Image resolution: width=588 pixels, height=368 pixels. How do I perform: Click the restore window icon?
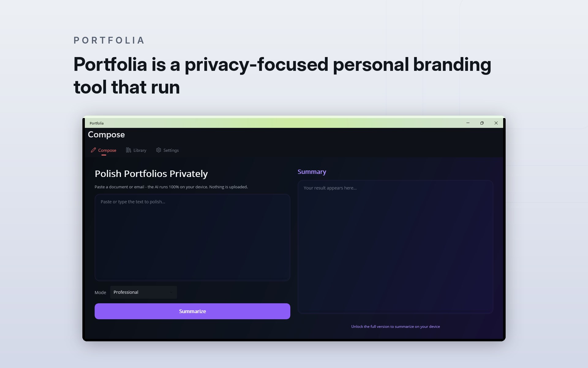pyautogui.click(x=482, y=123)
